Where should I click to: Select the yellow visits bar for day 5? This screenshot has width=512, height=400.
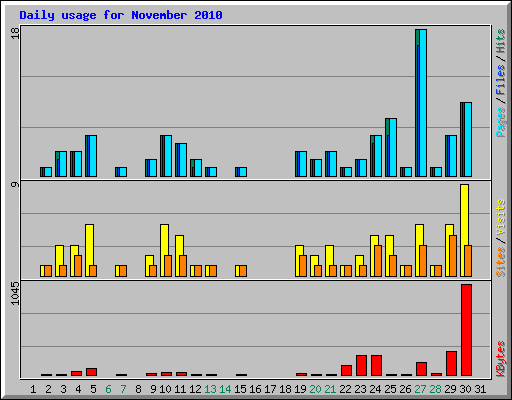89,250
